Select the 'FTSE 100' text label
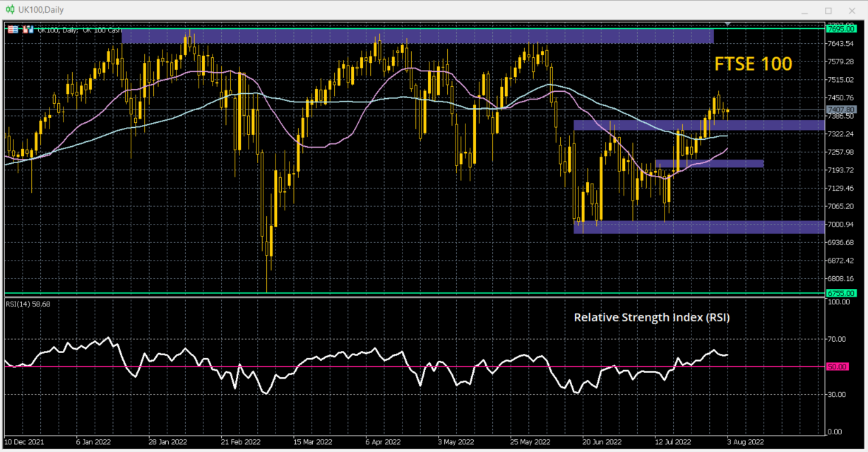 point(753,64)
